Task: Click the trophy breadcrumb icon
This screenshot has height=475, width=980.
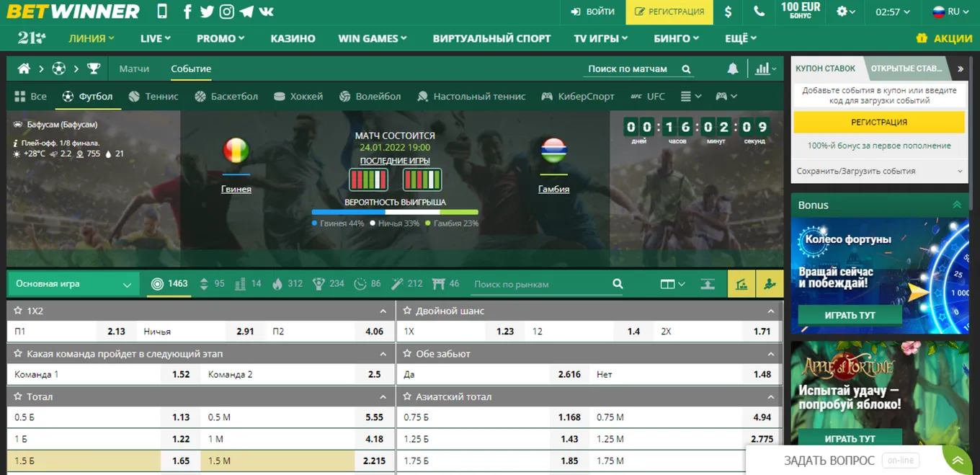Action: (x=94, y=68)
